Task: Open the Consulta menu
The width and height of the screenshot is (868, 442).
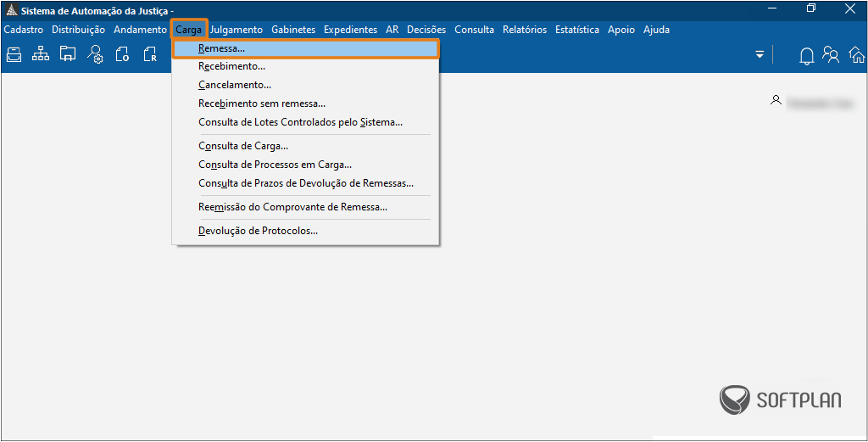Action: tap(475, 30)
